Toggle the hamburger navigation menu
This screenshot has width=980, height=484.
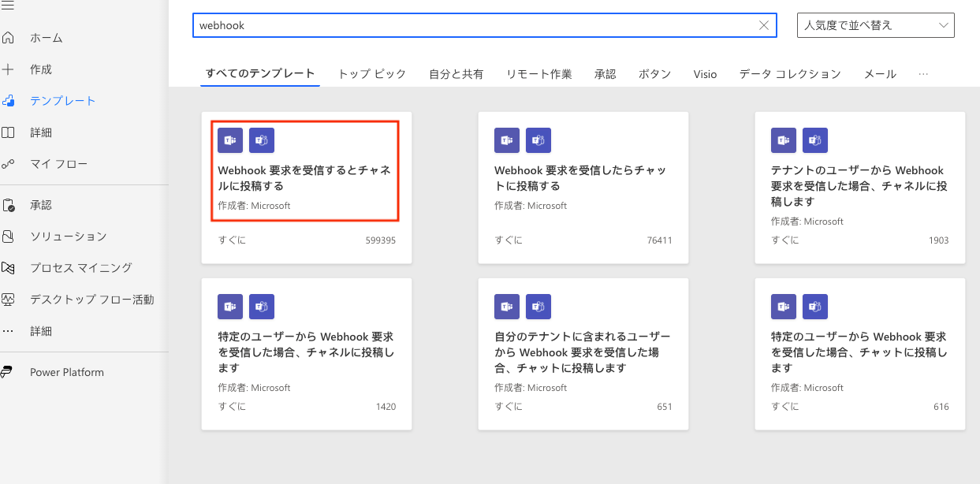pos(8,5)
